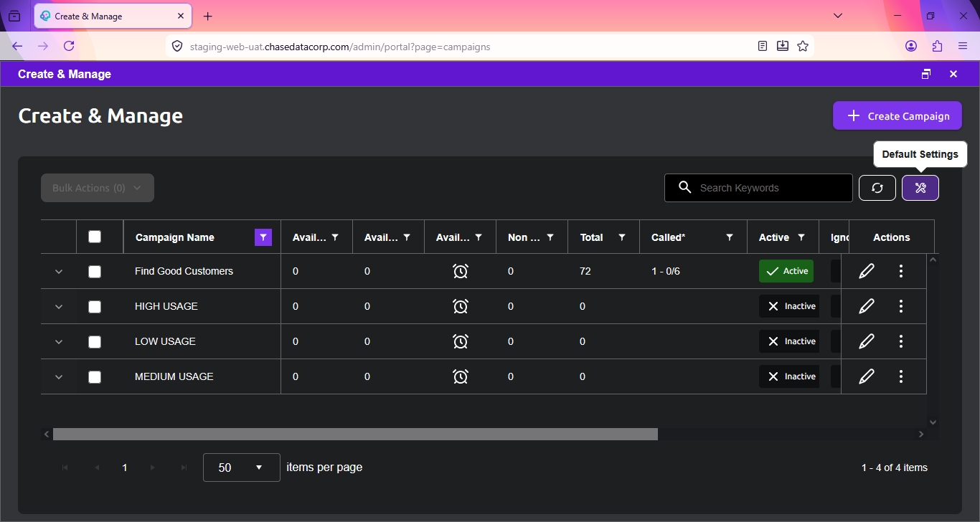This screenshot has height=522, width=980.
Task: Check the HIGH USAGE checkbox
Action: tap(95, 307)
